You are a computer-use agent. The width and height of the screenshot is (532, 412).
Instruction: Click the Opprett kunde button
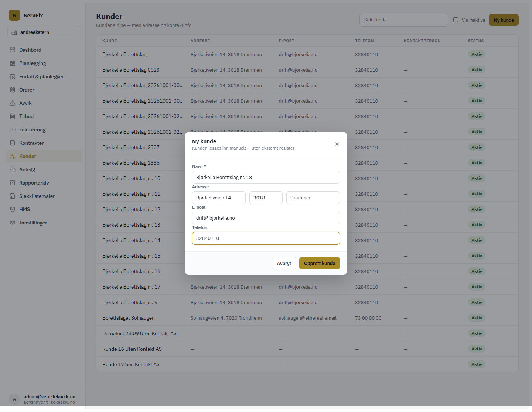320,263
